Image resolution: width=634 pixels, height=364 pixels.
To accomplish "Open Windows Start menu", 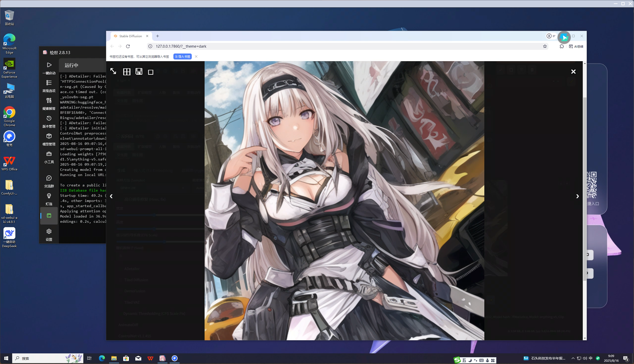I will tap(6, 358).
